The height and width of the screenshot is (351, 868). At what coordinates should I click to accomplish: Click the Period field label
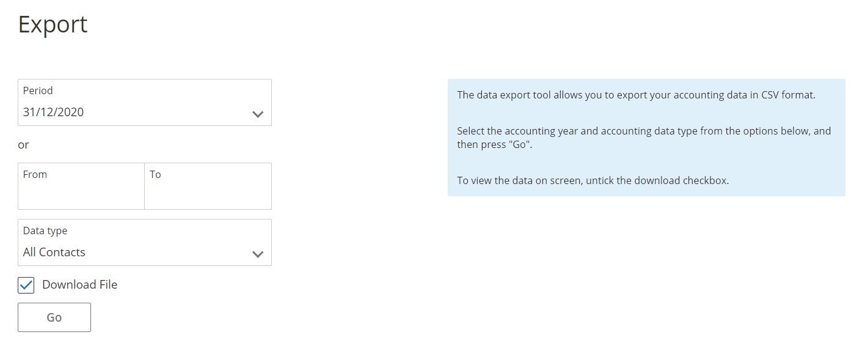38,91
